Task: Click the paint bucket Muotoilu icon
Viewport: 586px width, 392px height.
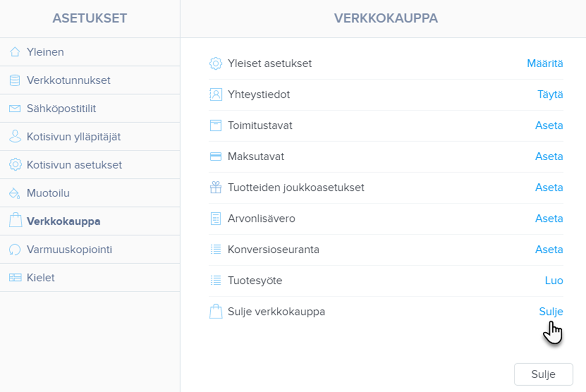Action: tap(15, 193)
